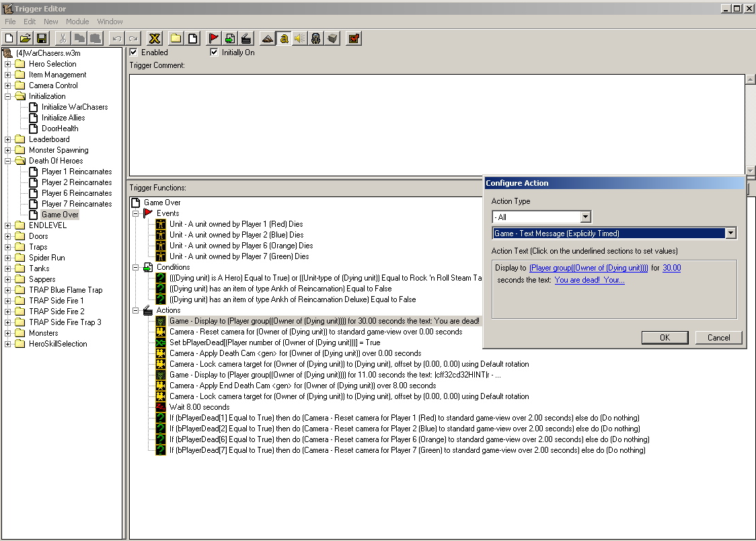The image size is (756, 541).
Task: Open the Action Type category dropdown
Action: click(x=585, y=217)
